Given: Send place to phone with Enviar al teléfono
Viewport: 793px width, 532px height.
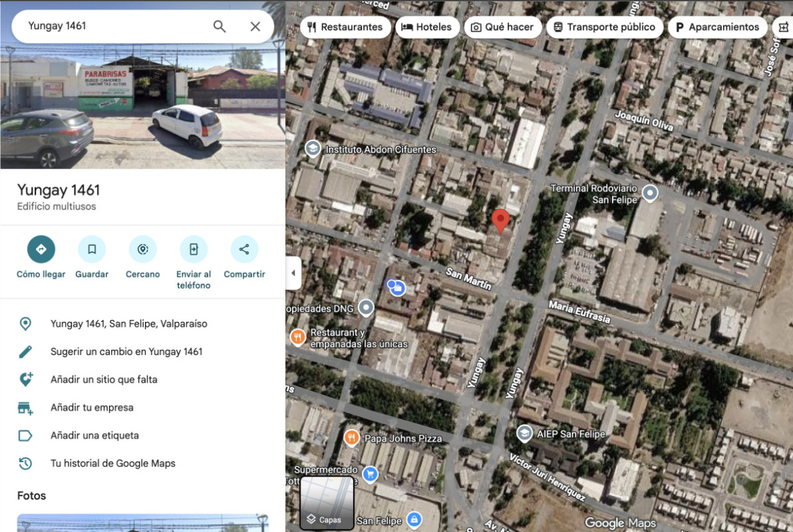Looking at the screenshot, I should click(193, 262).
